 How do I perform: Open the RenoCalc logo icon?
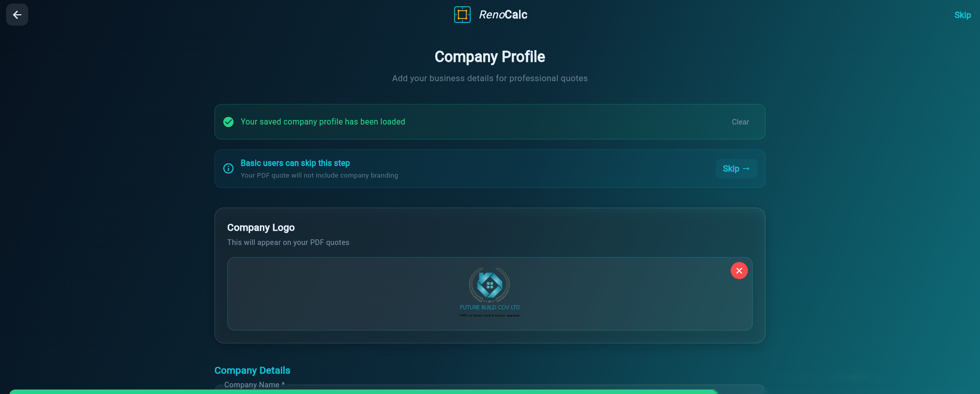click(462, 15)
